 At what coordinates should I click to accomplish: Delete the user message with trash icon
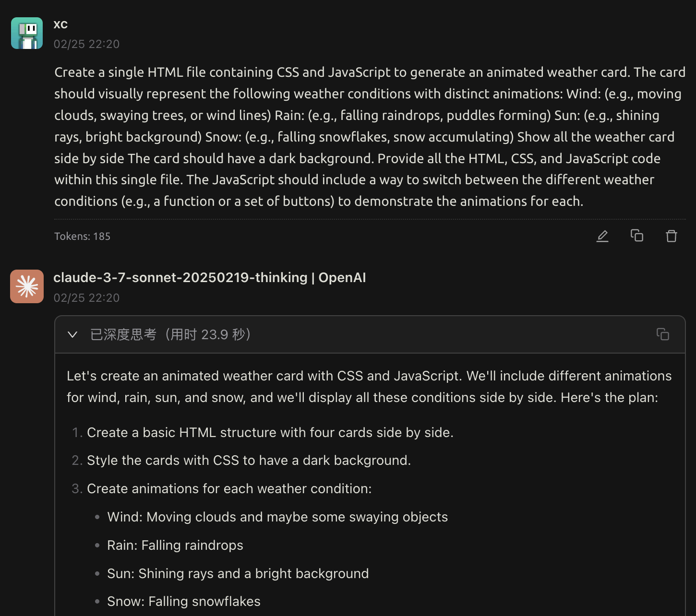[672, 236]
